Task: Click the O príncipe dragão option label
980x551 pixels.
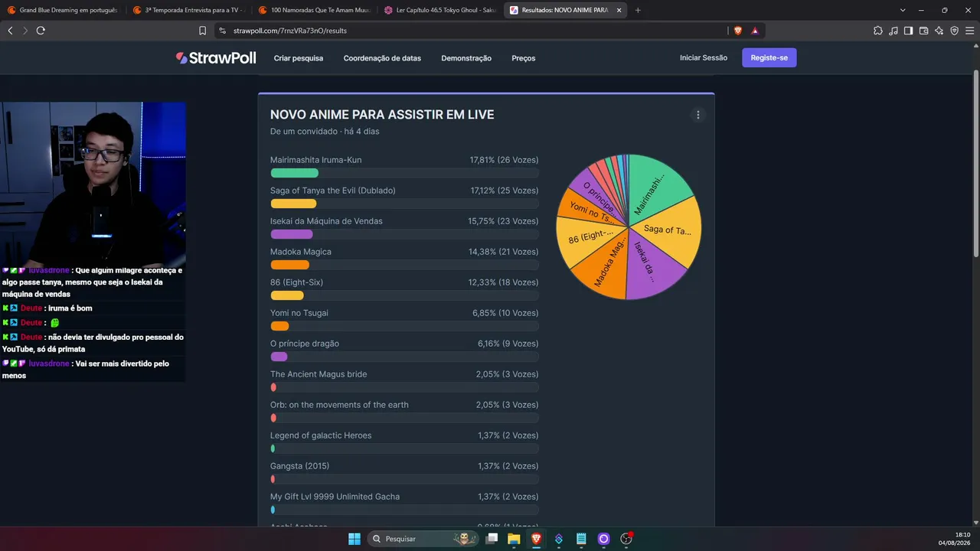Action: coord(305,344)
